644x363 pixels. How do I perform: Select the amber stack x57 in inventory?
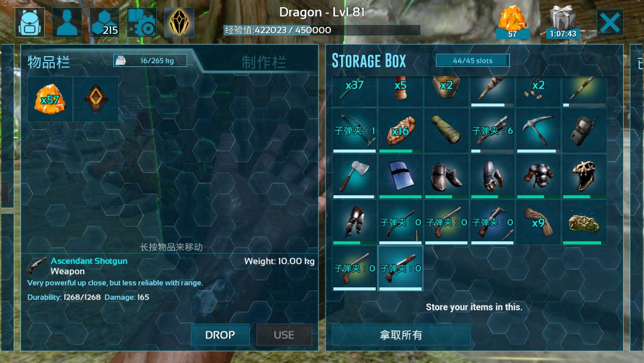pos(50,99)
